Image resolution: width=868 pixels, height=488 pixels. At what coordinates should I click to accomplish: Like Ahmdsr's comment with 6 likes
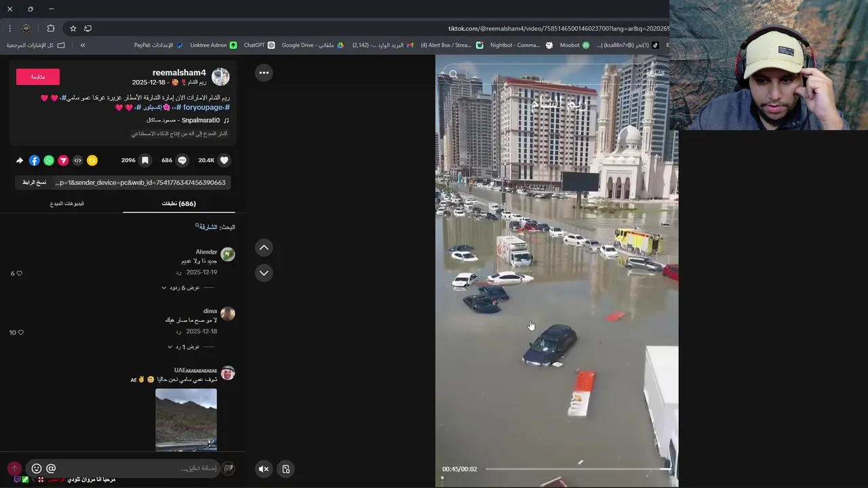(19, 273)
